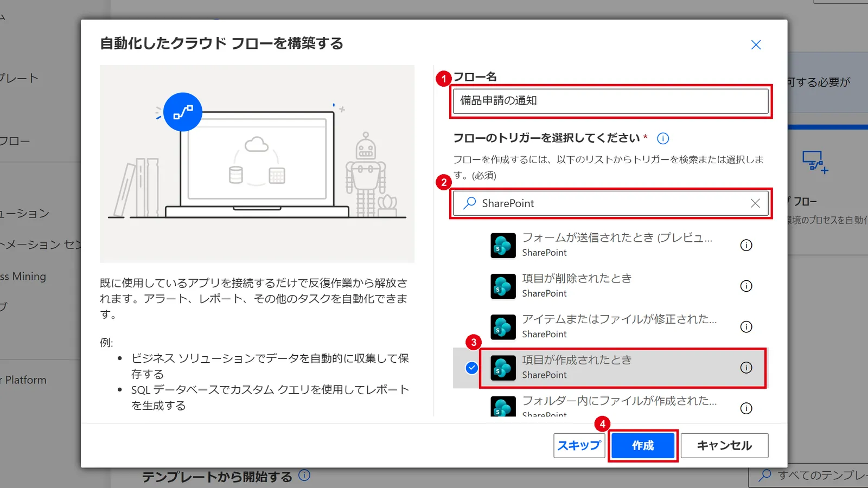Click SharePoint icon of 項目が作成されたとき
This screenshot has height=488, width=868.
point(503,368)
